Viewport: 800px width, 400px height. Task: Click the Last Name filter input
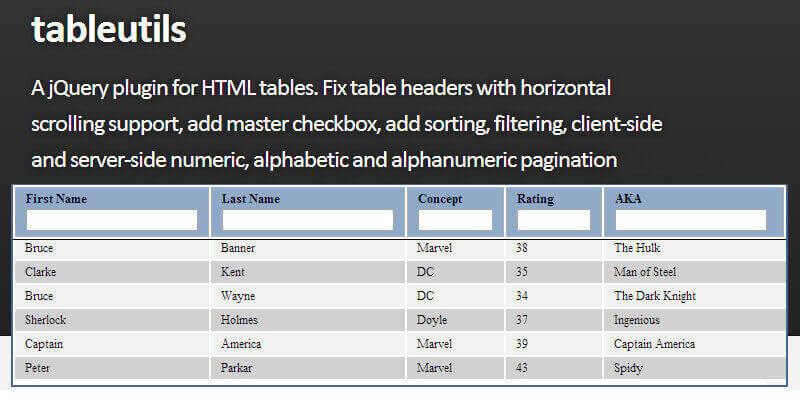click(308, 220)
